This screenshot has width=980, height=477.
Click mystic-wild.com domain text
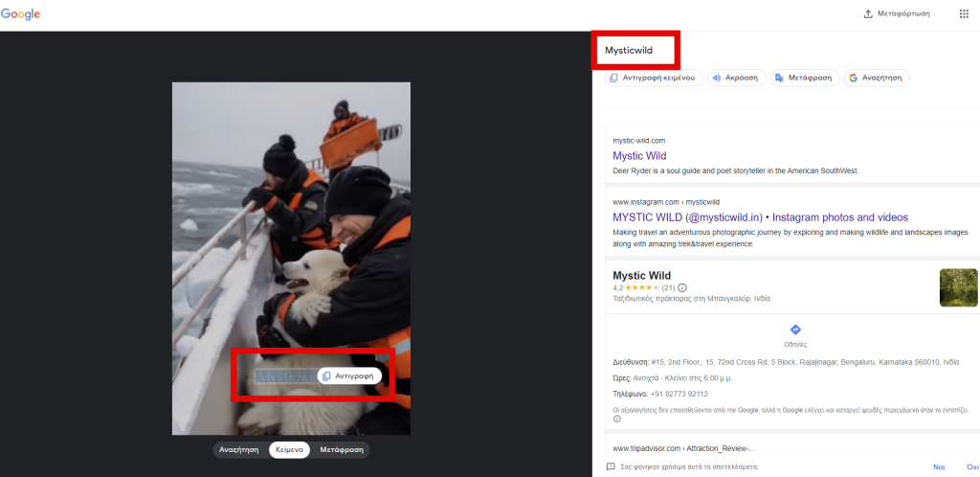pos(638,141)
